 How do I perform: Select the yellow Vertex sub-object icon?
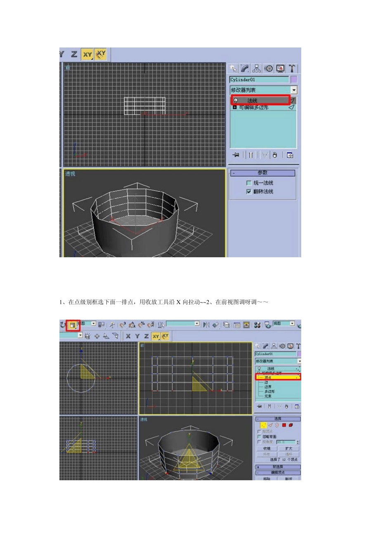(263, 425)
